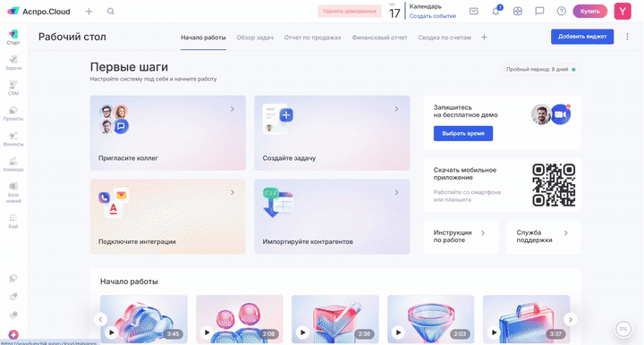Switch to Начало работы tab

click(203, 38)
